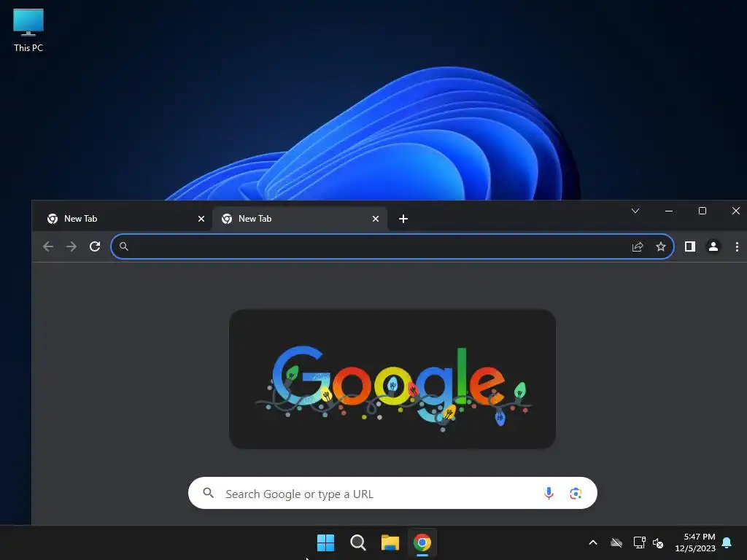Maximize the Chrome window
The height and width of the screenshot is (560, 747).
[703, 211]
